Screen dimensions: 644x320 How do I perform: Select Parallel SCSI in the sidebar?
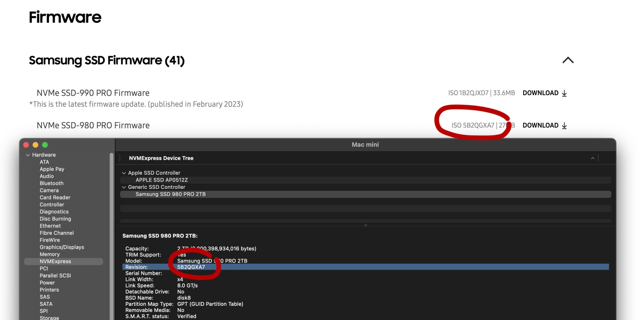pos(55,276)
